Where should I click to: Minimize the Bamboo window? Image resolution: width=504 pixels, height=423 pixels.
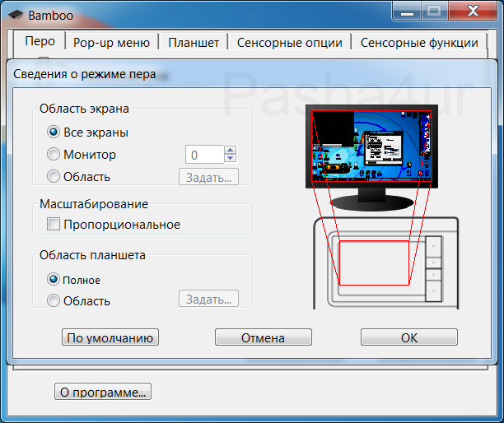(x=407, y=12)
